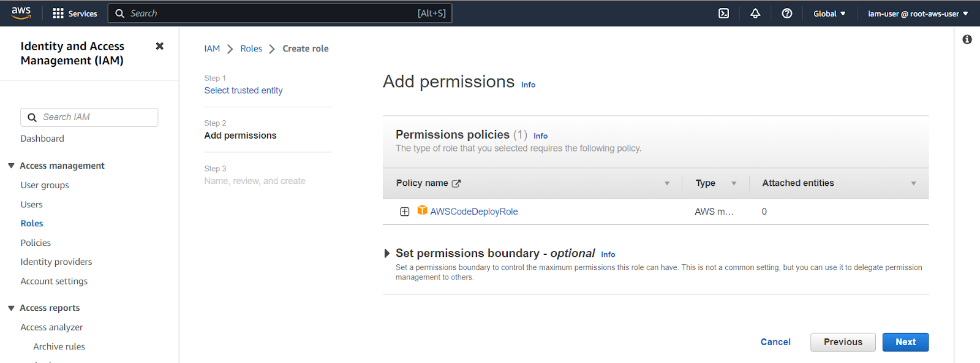Go to IAM Dashboard
Screen dimensions: 980x363
coord(42,139)
